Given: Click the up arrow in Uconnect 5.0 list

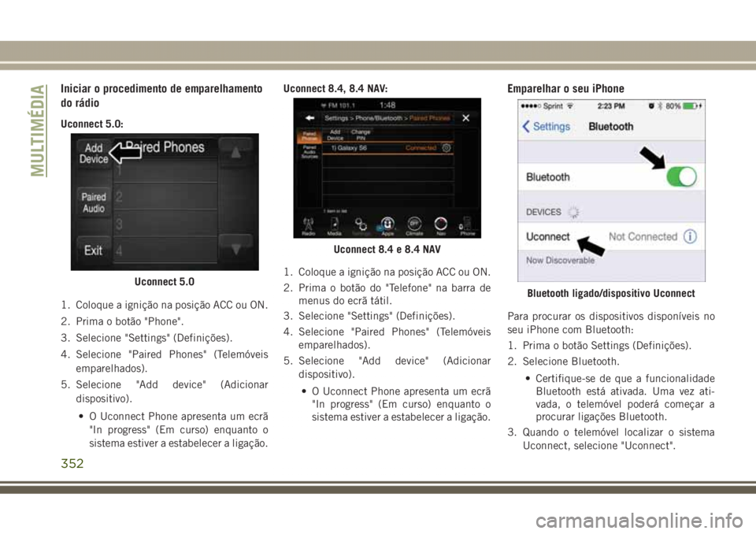Looking at the screenshot, I should [x=235, y=153].
